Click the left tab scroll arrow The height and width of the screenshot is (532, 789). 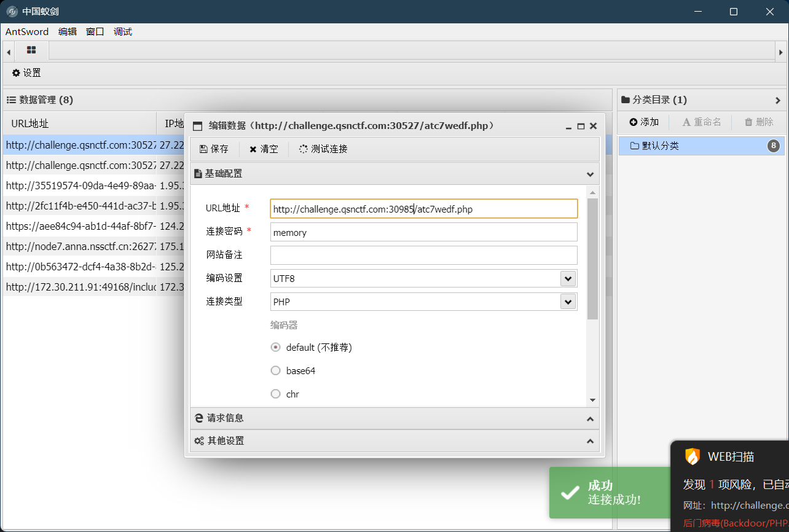(9, 52)
